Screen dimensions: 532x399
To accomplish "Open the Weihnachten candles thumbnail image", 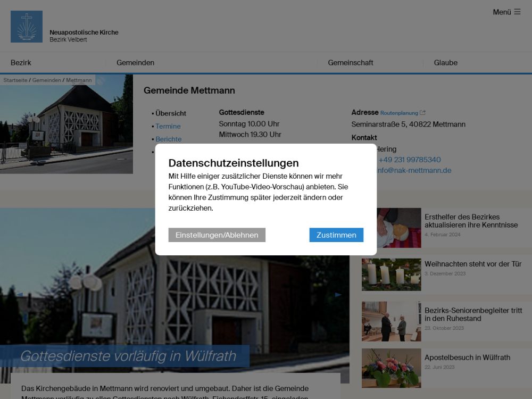I will point(391,275).
